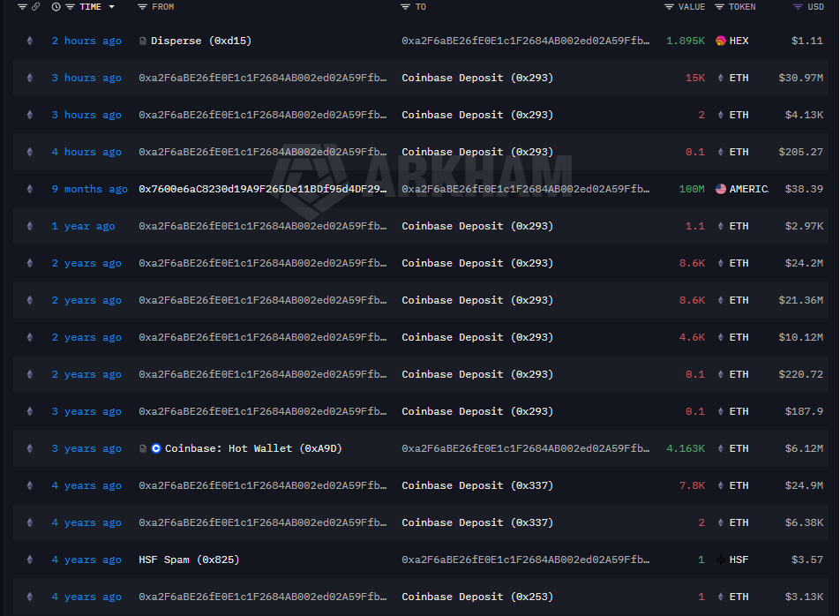This screenshot has width=840, height=616.
Task: Click the HSF token name
Action: [x=739, y=560]
